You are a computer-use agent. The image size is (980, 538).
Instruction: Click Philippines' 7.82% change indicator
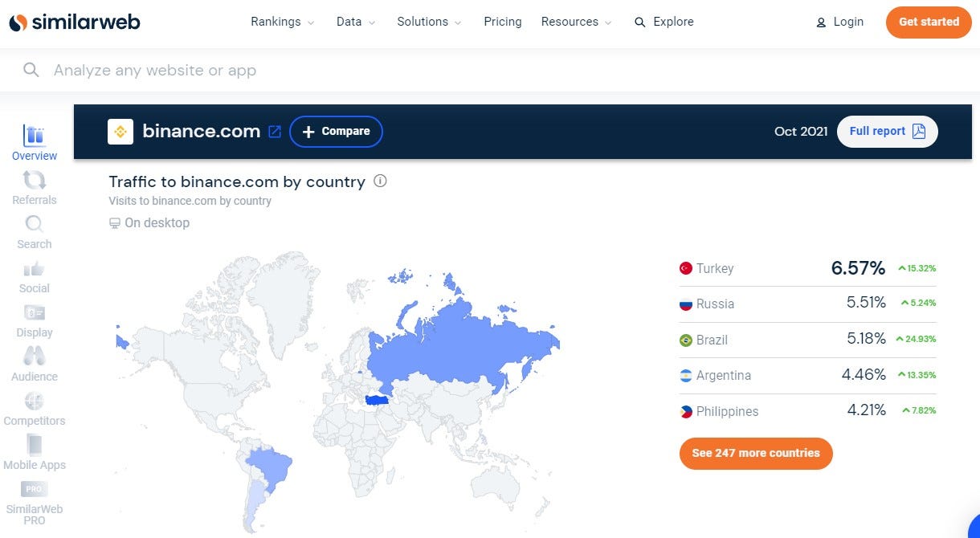pos(919,411)
